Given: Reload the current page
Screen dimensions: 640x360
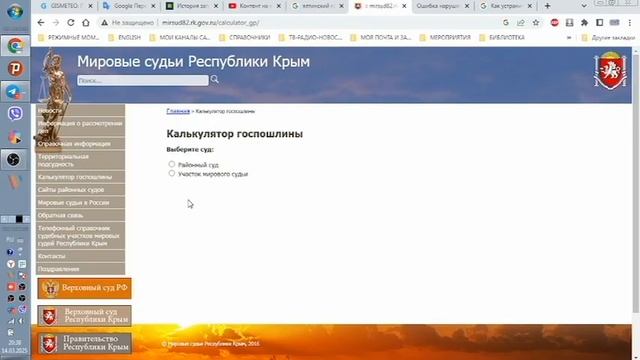Looking at the screenshot, I should click(71, 23).
